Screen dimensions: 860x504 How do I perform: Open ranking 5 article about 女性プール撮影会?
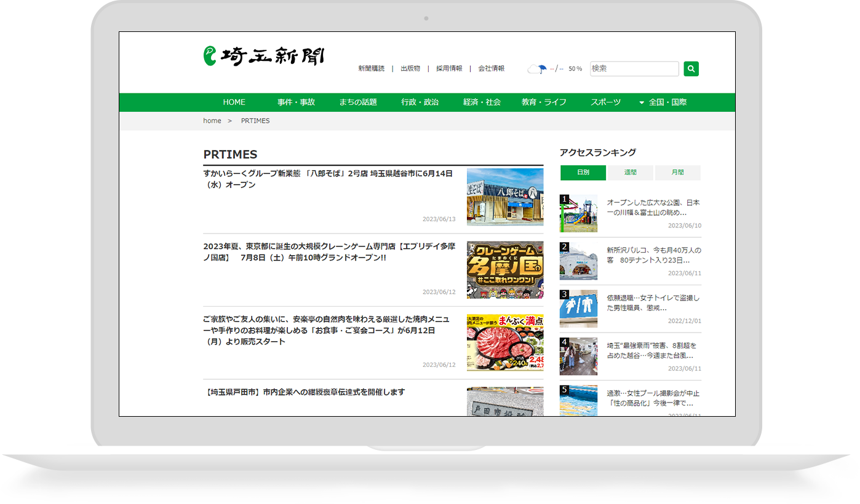(653, 398)
